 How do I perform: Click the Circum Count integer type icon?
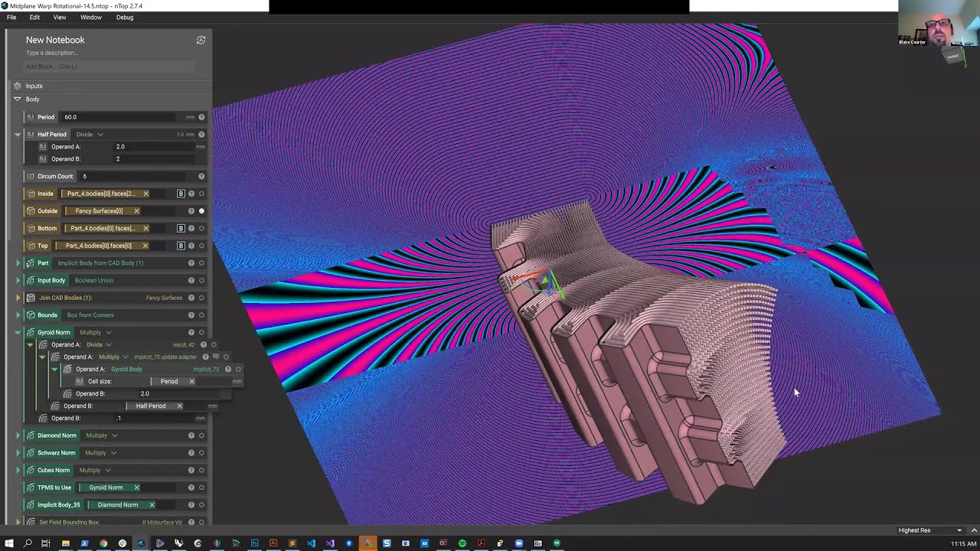31,176
